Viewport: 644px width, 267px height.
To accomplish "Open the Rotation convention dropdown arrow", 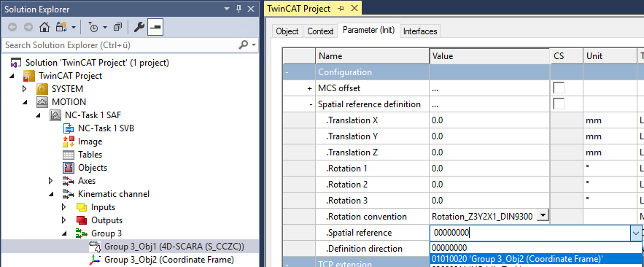I will pos(543,215).
